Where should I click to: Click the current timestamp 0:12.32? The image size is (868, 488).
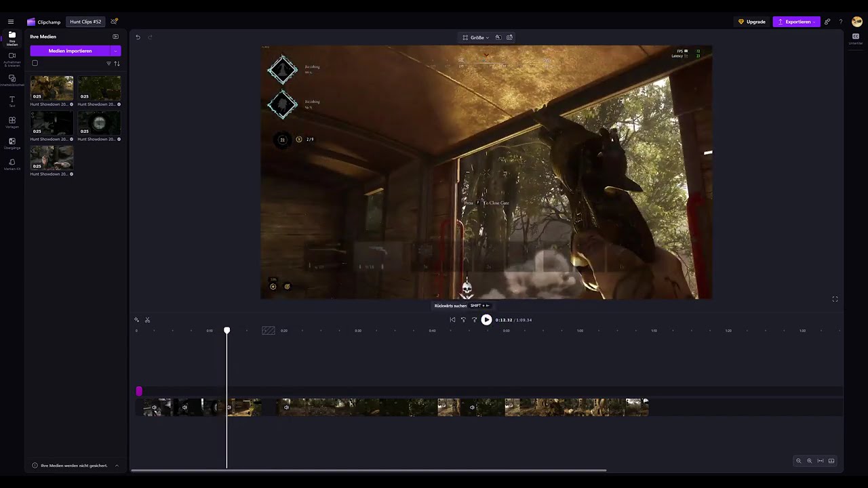(503, 320)
